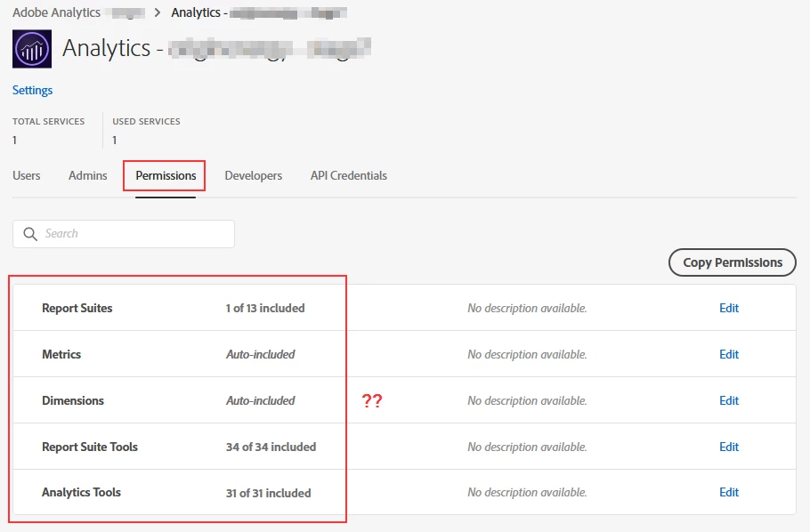Screen dimensions: 810x532
Task: Open the Developers tab
Action: point(253,175)
